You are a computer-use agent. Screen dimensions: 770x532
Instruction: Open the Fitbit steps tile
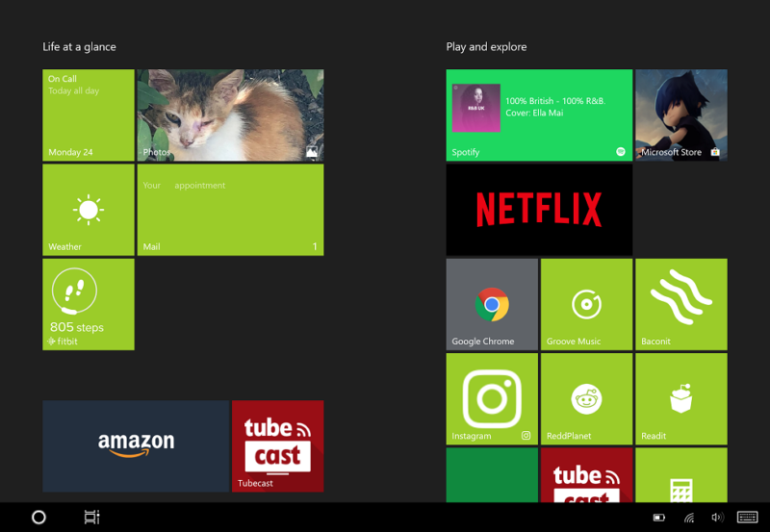pos(89,304)
